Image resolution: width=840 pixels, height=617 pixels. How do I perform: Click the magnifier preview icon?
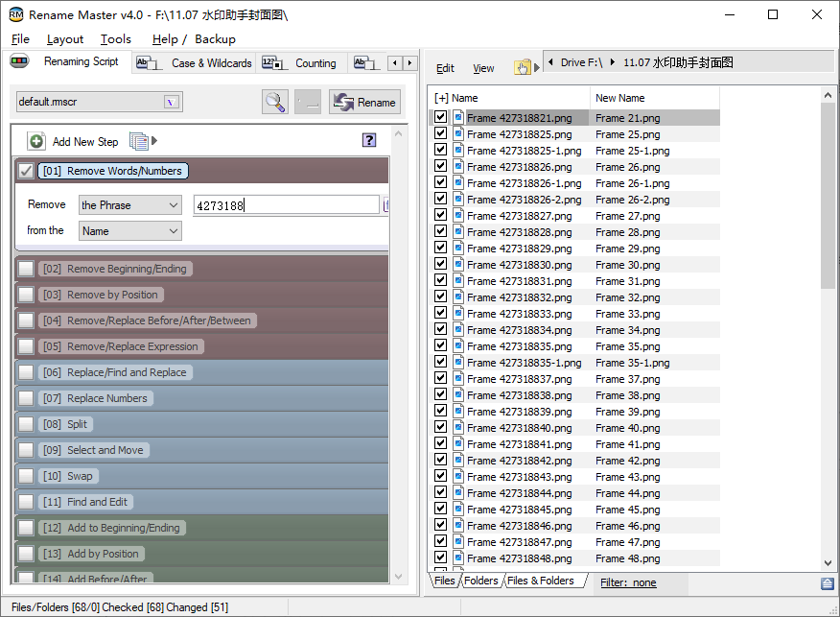(275, 102)
